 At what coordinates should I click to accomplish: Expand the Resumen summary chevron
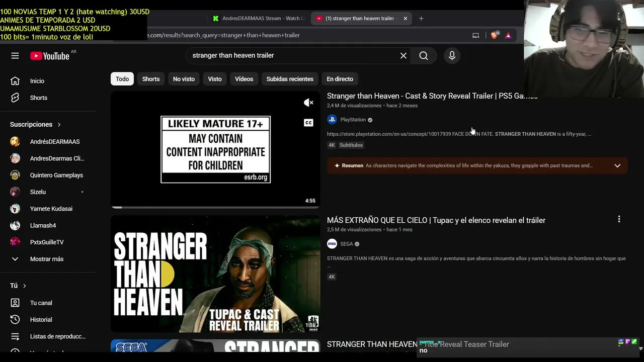tap(617, 166)
